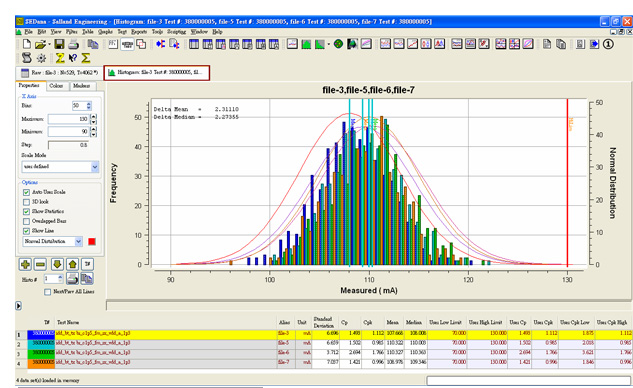
Task: Click the Maximum input field showing 130
Action: 68,119
